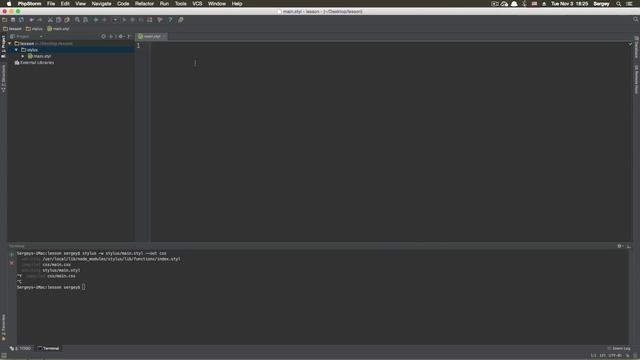Click the Cut scissors toolbar icon
This screenshot has height=360, width=640.
pyautogui.click(x=50, y=20)
